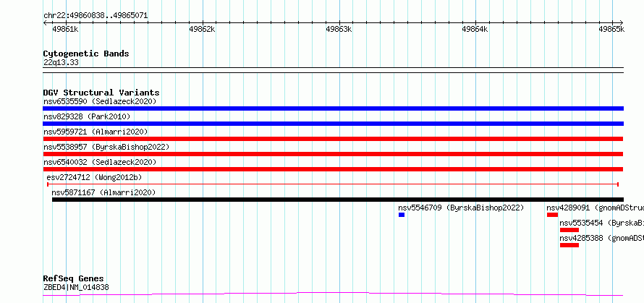Viewport: 644px width, 303px height.
Task: Click the 22q13.33 cytogenetic band bar
Action: 333,70
